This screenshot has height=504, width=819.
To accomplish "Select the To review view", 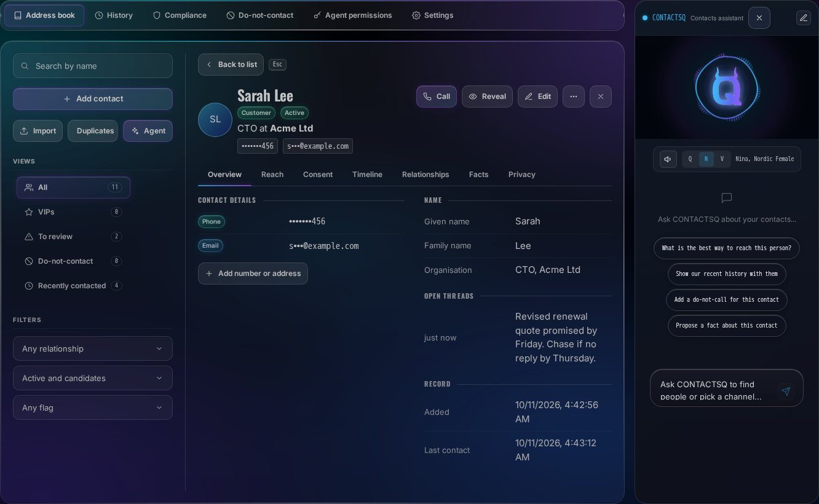I will point(73,237).
